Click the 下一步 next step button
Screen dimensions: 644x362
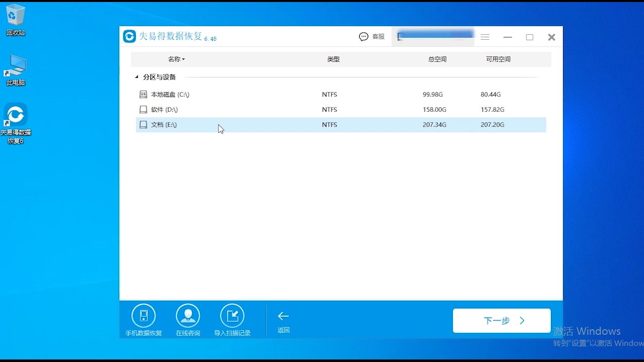click(502, 320)
